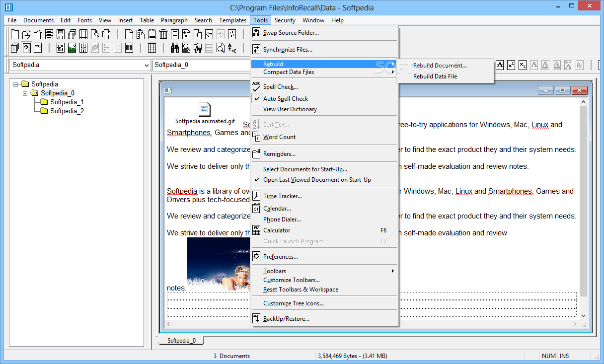This screenshot has height=364, width=604.
Task: Click the stacked copy documents icon
Action: (15, 48)
